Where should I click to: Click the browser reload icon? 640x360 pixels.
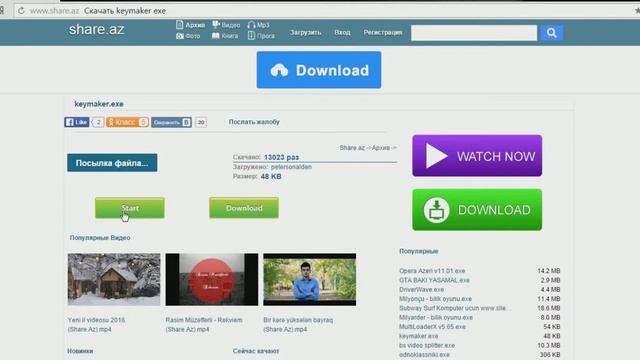[x=21, y=11]
